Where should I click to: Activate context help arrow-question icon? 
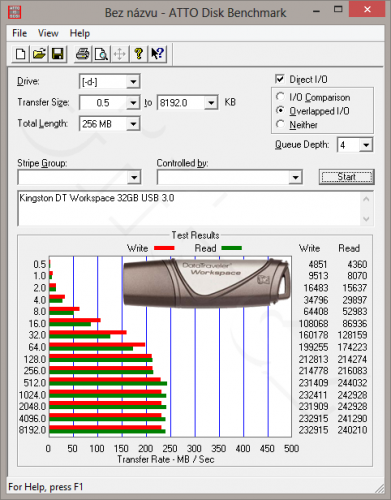coord(157,54)
